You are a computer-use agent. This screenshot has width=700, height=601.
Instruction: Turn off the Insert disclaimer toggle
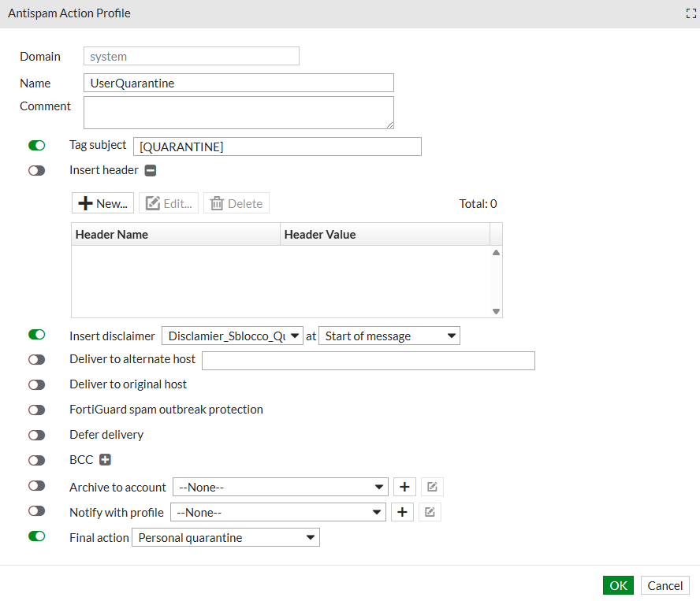click(36, 335)
